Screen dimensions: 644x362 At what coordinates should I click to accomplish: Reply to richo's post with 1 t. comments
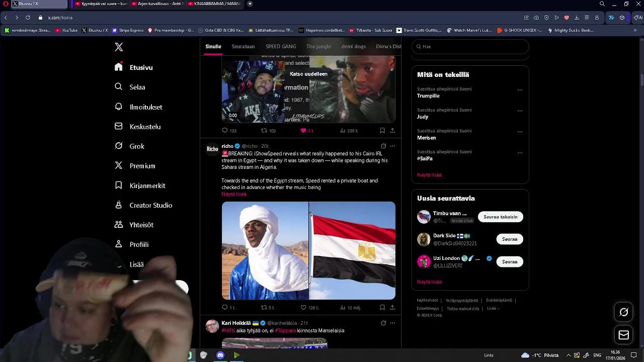point(228,307)
